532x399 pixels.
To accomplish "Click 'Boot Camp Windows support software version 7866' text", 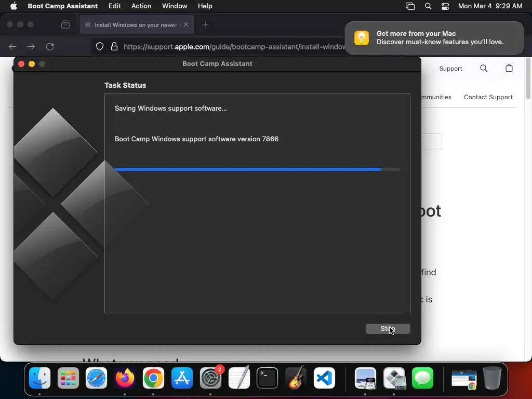I will pyautogui.click(x=196, y=139).
